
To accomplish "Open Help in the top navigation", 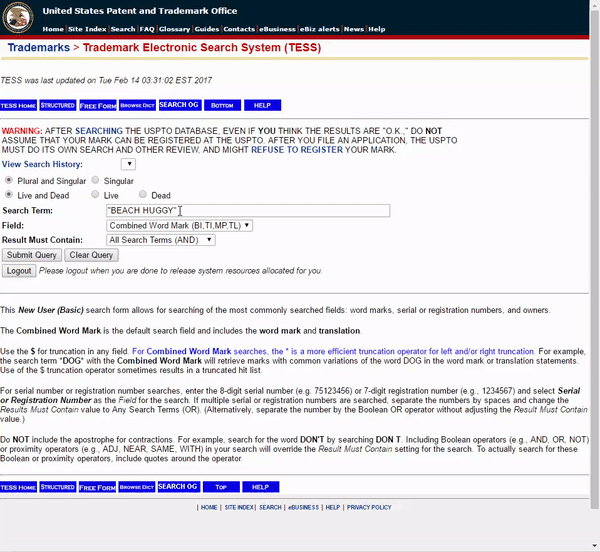I will [377, 29].
